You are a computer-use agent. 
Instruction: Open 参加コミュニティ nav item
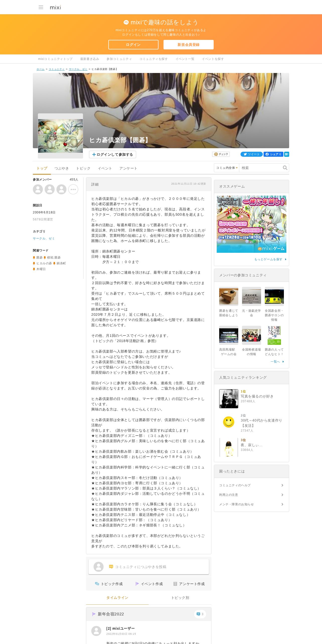[x=119, y=59]
